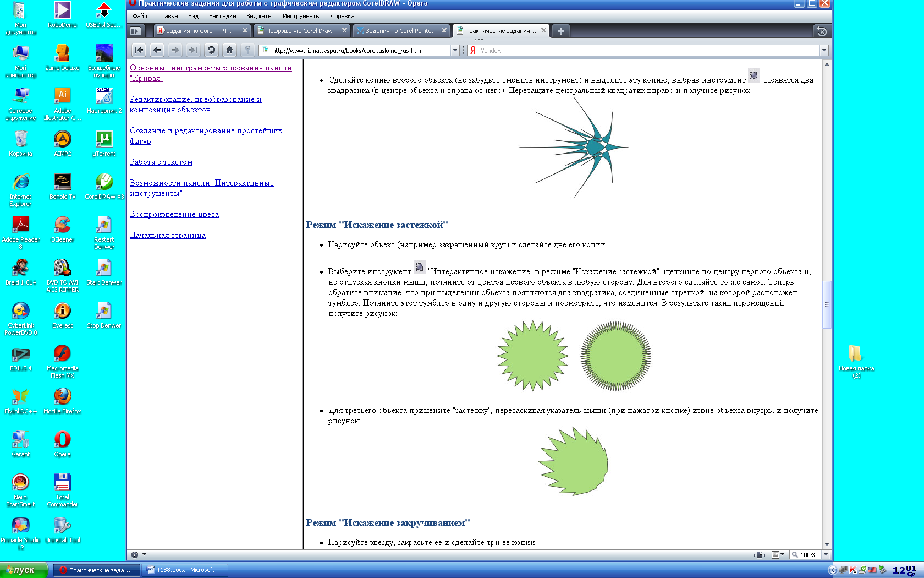The height and width of the screenshot is (578, 924).
Task: Follow link 'Основные инструменты рисования панели Кривая'
Action: click(211, 73)
